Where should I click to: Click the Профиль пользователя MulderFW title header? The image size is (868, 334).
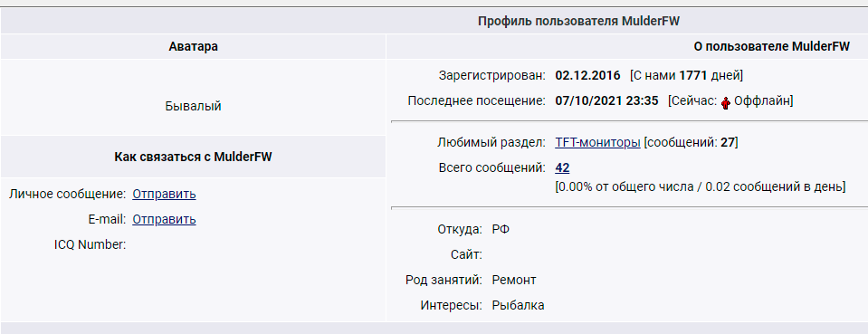[x=578, y=21]
